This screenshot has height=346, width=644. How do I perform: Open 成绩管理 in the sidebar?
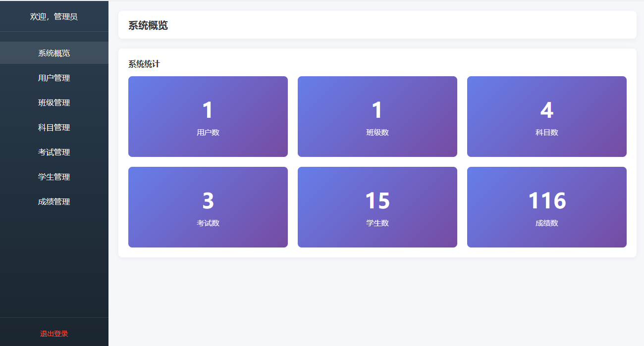coord(54,201)
